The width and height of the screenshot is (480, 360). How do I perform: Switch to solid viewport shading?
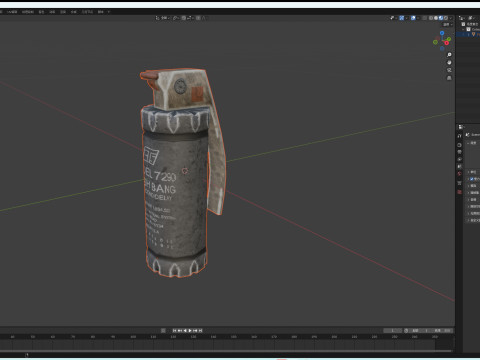click(436, 18)
